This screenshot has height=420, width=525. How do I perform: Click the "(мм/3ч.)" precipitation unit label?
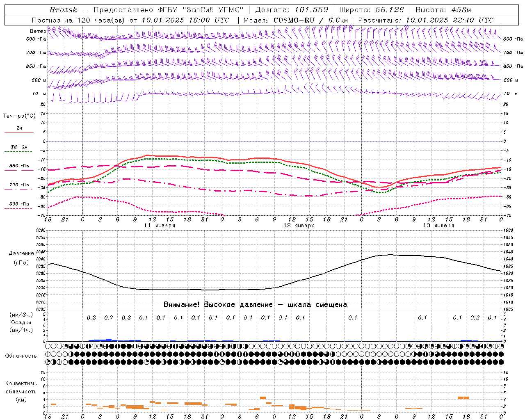(21, 315)
